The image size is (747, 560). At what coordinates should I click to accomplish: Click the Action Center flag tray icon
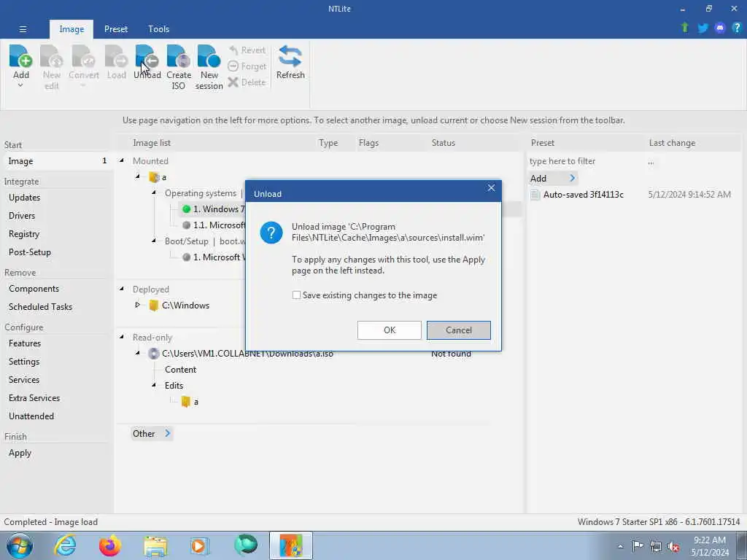[x=638, y=545]
